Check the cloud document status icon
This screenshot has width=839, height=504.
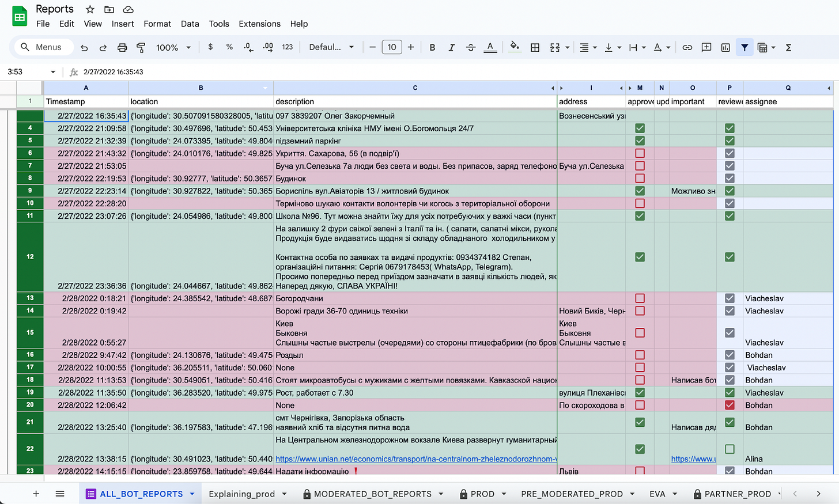click(x=129, y=9)
